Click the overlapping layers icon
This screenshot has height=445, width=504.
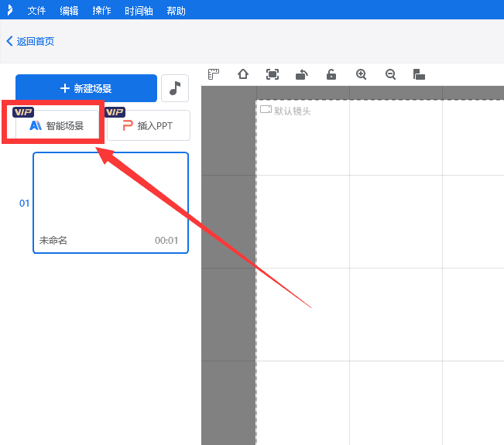[x=419, y=74]
